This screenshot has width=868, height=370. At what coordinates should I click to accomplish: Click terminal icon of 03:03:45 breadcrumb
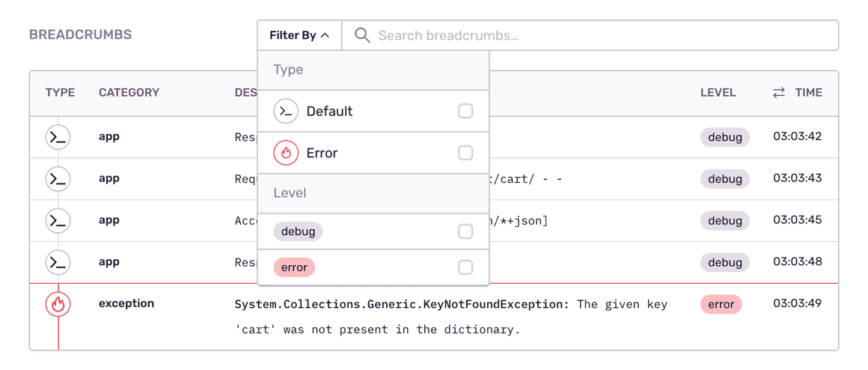tap(58, 221)
